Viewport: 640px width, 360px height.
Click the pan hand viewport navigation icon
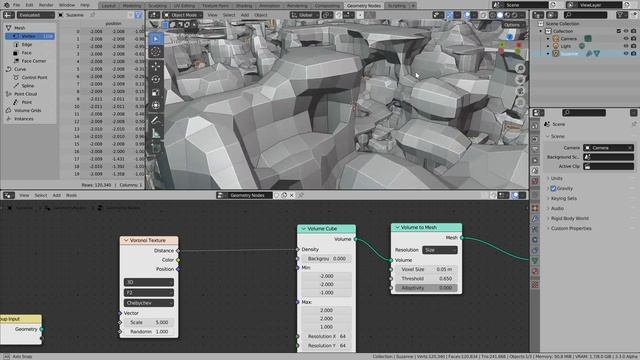[520, 80]
